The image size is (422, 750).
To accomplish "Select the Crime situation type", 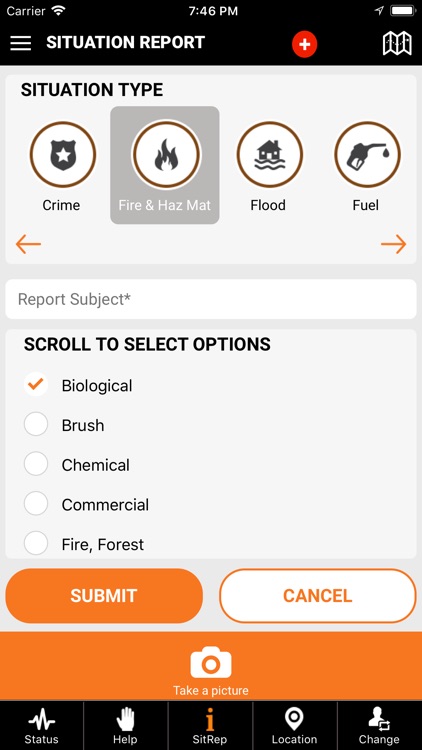I will 63,154.
